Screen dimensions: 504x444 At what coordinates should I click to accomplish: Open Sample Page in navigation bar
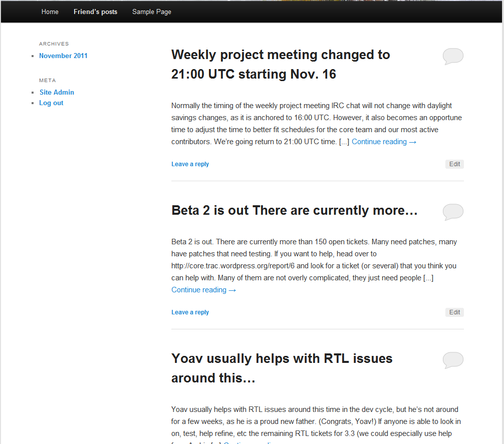point(152,12)
